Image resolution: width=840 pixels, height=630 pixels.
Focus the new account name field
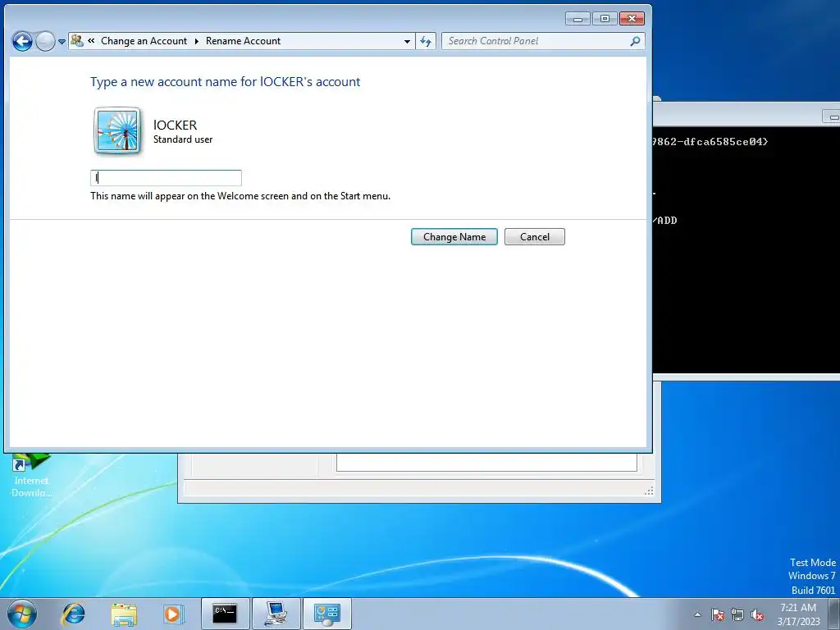point(166,178)
